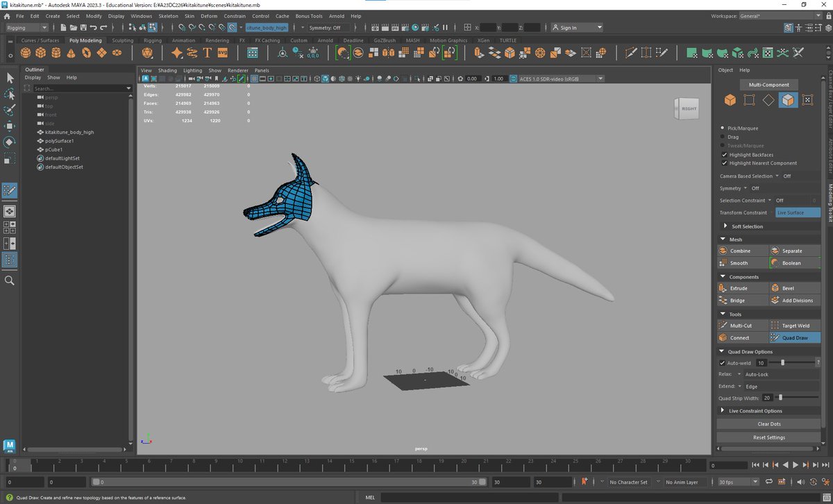This screenshot has width=833, height=504.
Task: Open the viewport Shading menu
Action: tap(167, 70)
